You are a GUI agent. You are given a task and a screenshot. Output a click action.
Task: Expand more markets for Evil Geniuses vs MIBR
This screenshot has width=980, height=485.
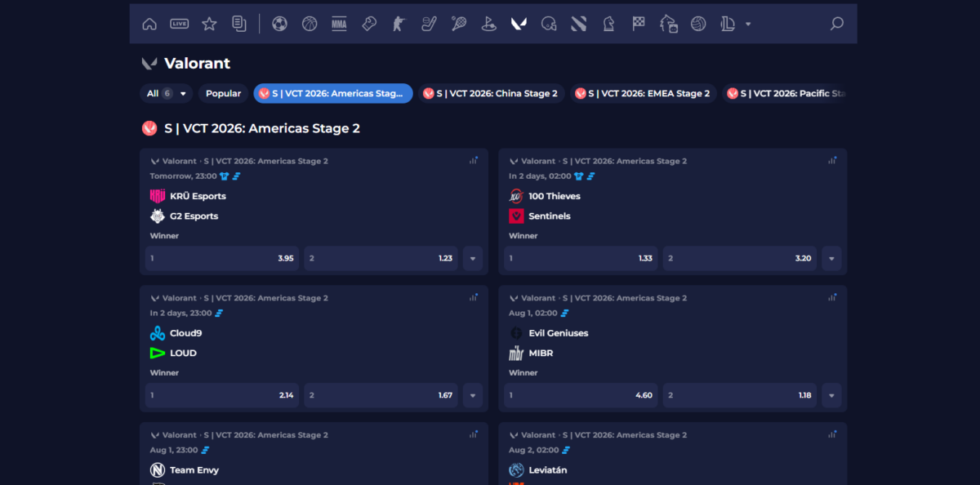pos(831,396)
